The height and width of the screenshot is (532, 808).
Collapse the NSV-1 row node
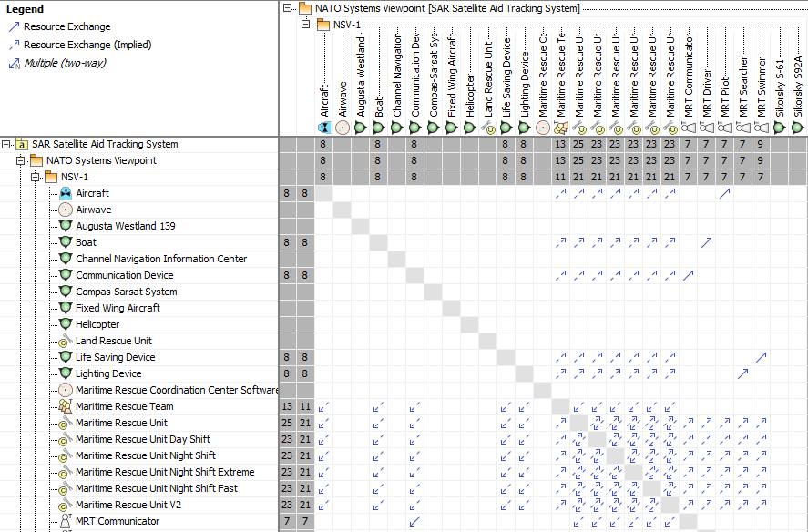click(35, 178)
